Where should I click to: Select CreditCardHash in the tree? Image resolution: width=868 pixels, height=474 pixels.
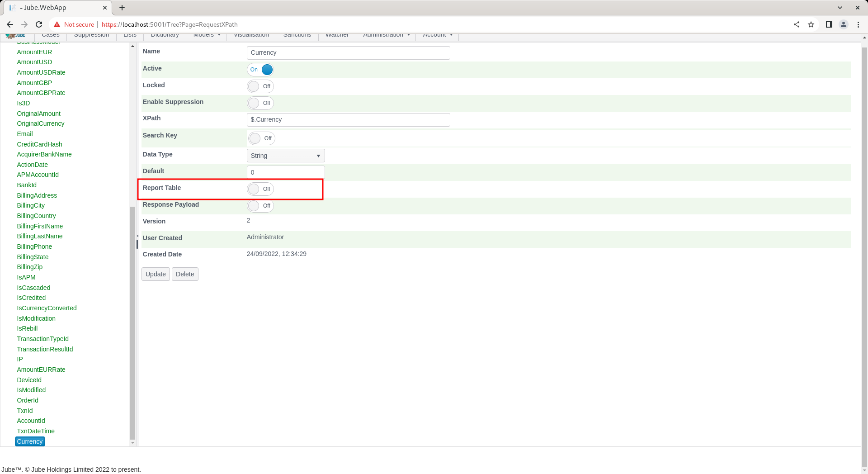coord(40,144)
